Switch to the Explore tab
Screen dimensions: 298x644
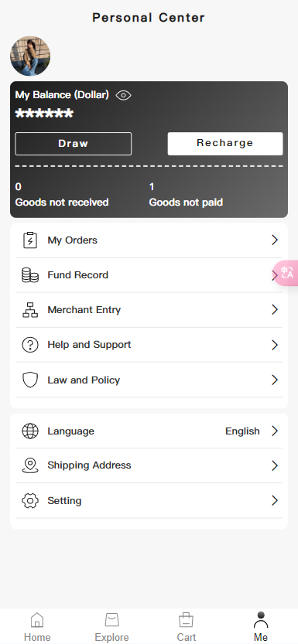point(111,627)
